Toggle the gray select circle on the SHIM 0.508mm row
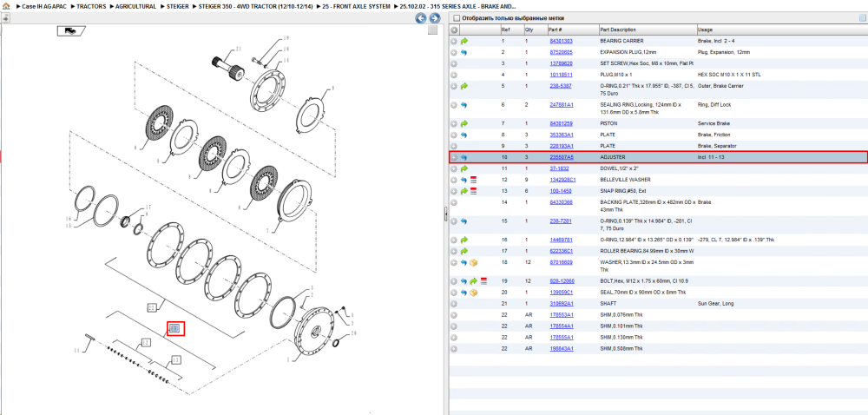 click(x=454, y=349)
